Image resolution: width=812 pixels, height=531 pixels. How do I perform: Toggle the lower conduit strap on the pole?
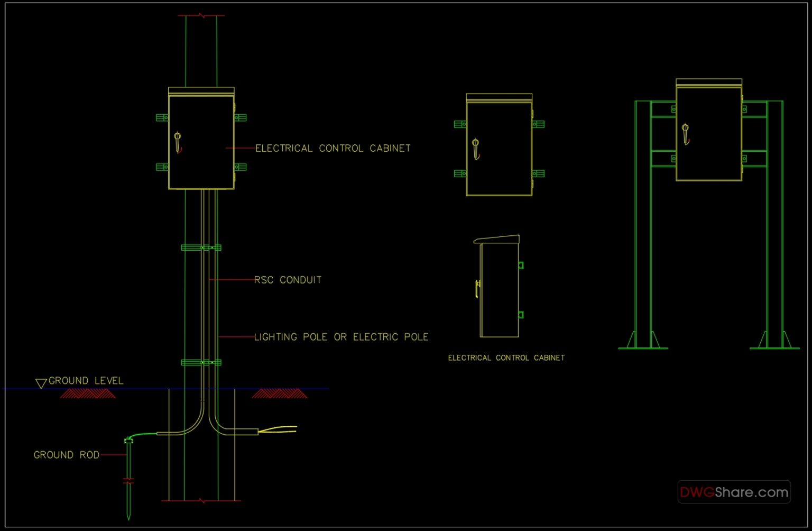[x=201, y=362]
